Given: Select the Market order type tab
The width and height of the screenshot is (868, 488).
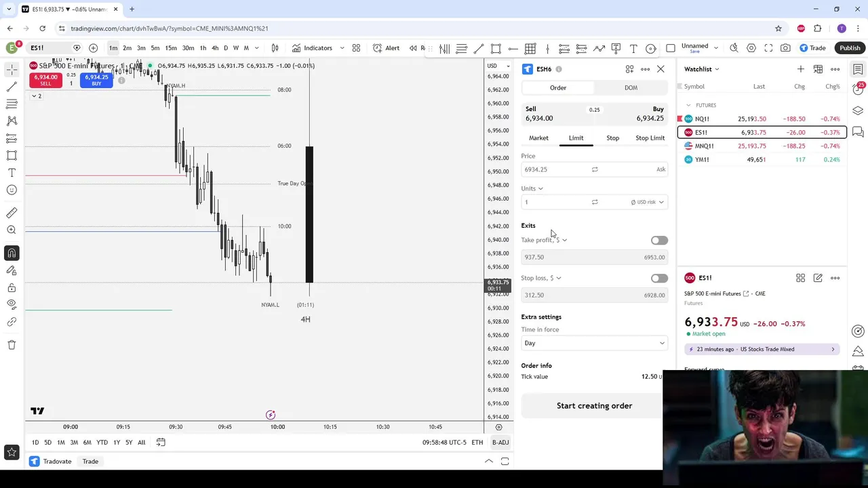Looking at the screenshot, I should (x=538, y=138).
